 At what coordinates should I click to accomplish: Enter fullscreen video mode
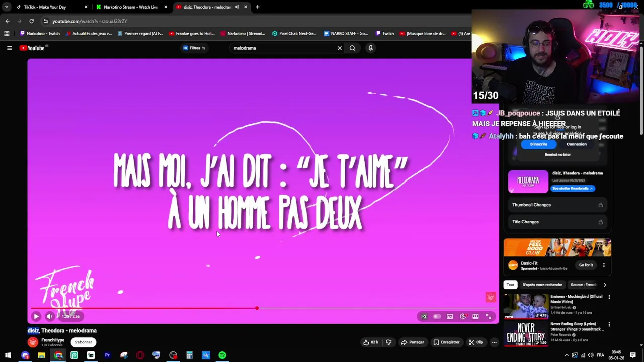pyautogui.click(x=488, y=316)
